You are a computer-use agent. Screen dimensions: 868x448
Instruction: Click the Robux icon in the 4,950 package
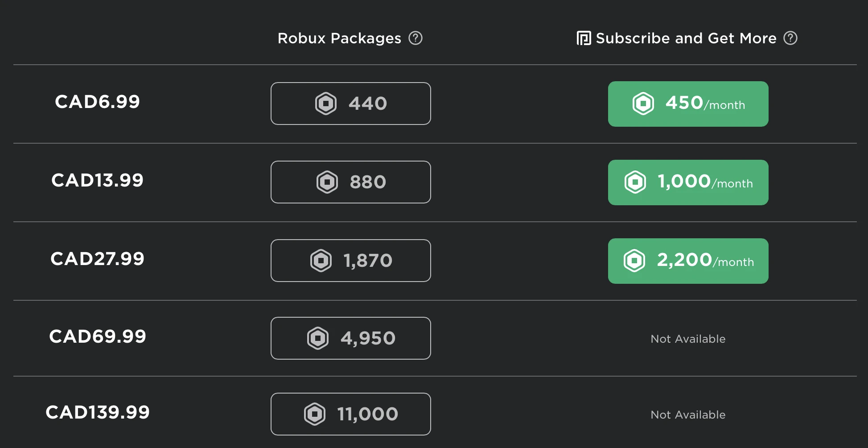tap(317, 338)
